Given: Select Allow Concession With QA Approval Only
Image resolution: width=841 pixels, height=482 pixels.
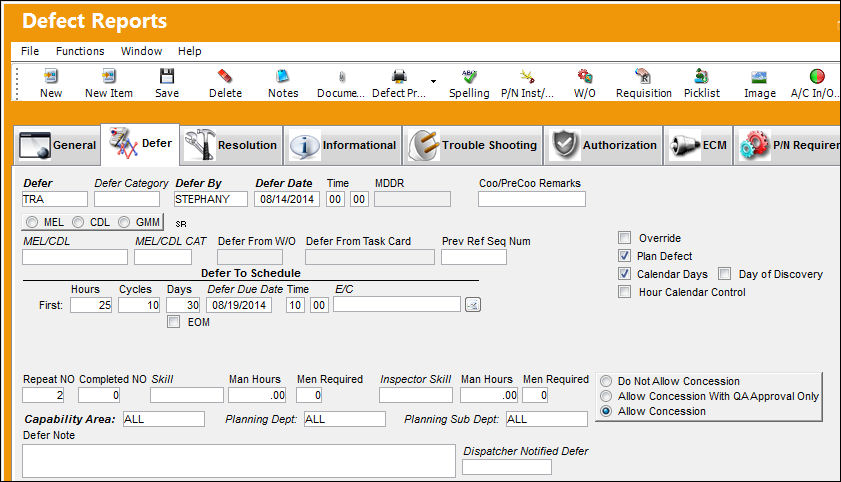Looking at the screenshot, I should coord(606,396).
